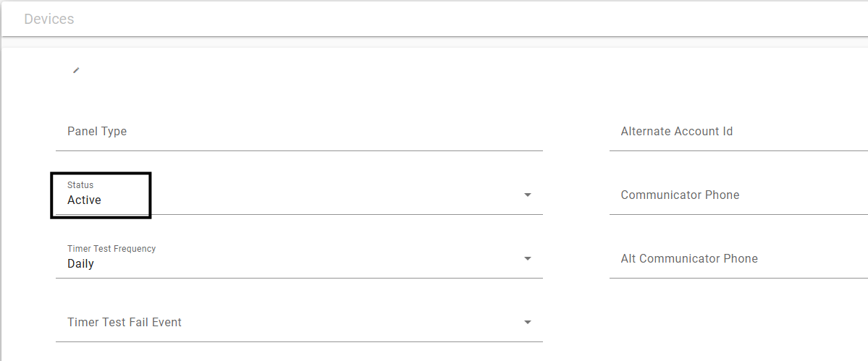Click the small Timer Test Frequency label

tap(111, 249)
